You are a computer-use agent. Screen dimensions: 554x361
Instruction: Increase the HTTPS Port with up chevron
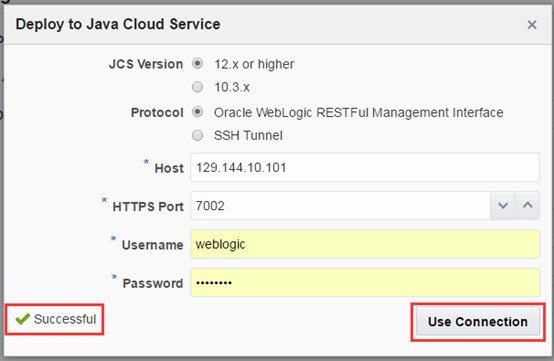pos(528,206)
